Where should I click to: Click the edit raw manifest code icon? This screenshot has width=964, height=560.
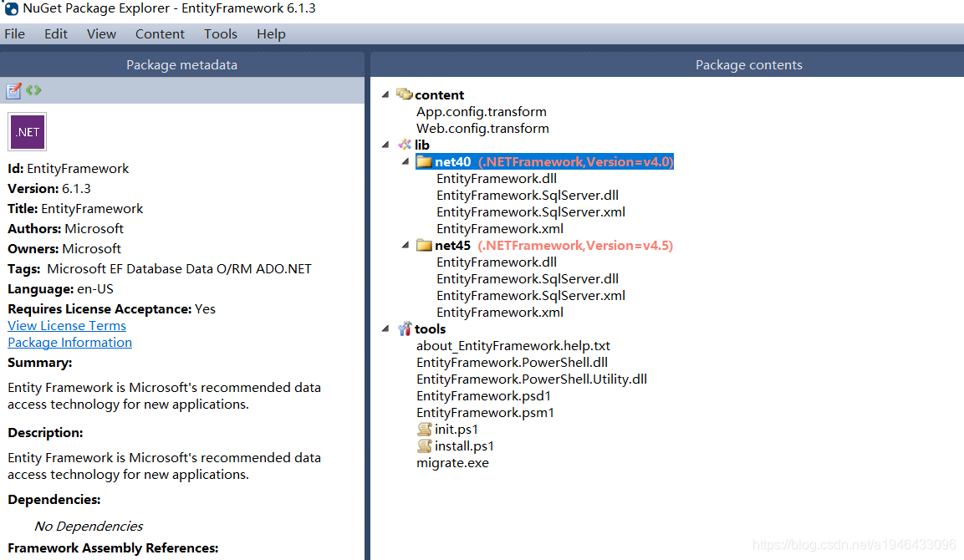click(32, 90)
